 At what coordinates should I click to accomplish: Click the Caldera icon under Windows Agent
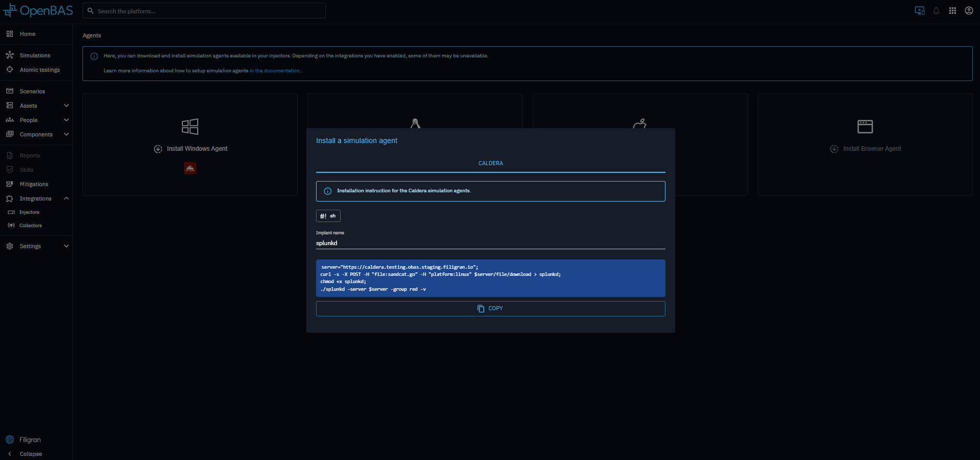coord(190,168)
